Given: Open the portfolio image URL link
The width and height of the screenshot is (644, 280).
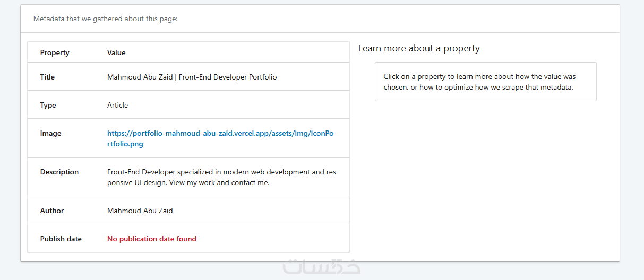Looking at the screenshot, I should pyautogui.click(x=220, y=134).
